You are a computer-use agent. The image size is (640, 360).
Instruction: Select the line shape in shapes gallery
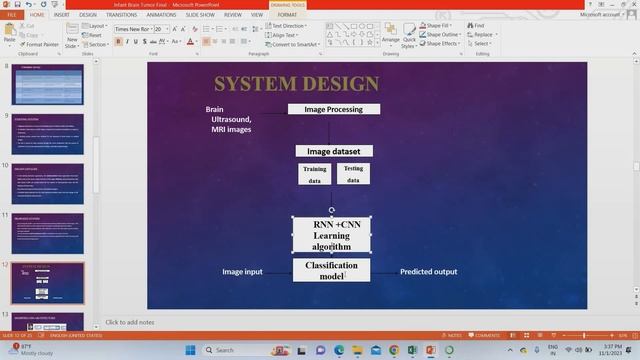[338, 26]
